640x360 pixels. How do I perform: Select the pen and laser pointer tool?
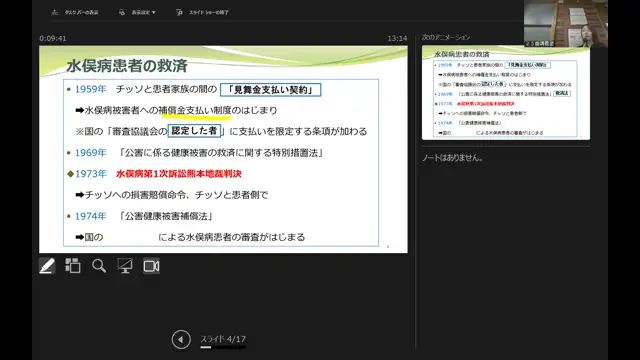pos(47,266)
